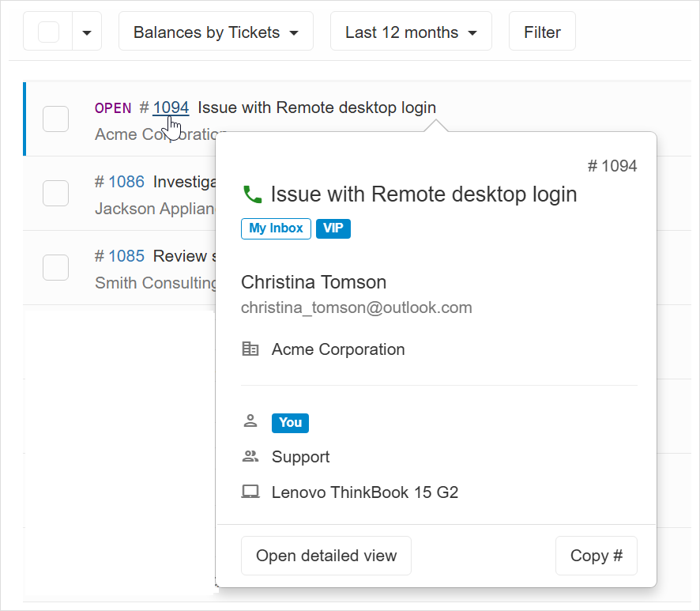Open ticket number 1094 link
The height and width of the screenshot is (611, 700).
pyautogui.click(x=171, y=107)
